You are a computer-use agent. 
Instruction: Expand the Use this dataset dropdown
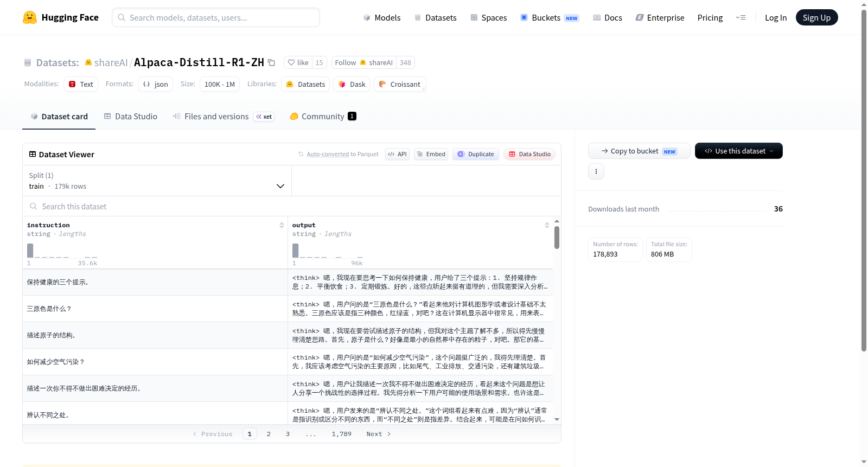tap(738, 151)
